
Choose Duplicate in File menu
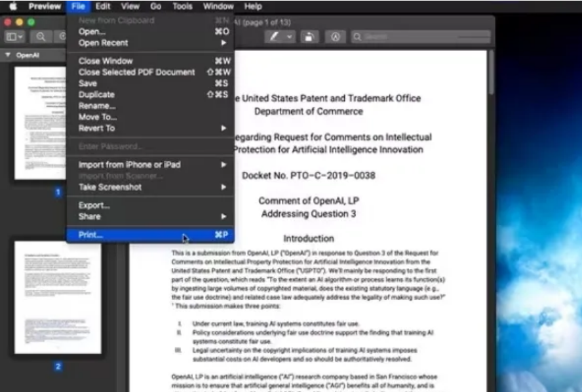150,94
